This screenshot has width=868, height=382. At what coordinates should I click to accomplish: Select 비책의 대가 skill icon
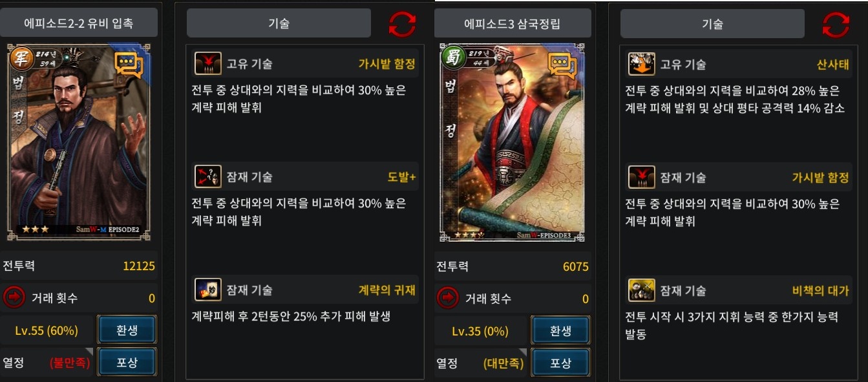[x=642, y=290]
